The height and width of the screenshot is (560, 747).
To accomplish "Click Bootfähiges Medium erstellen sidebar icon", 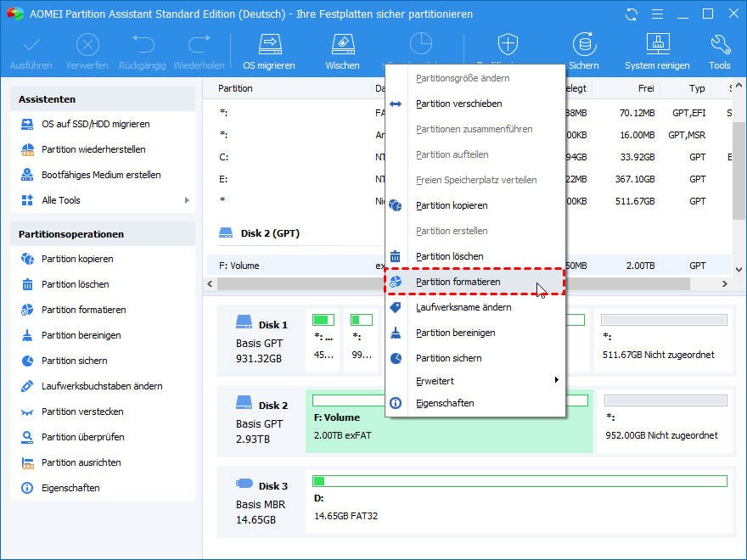I will (27, 175).
